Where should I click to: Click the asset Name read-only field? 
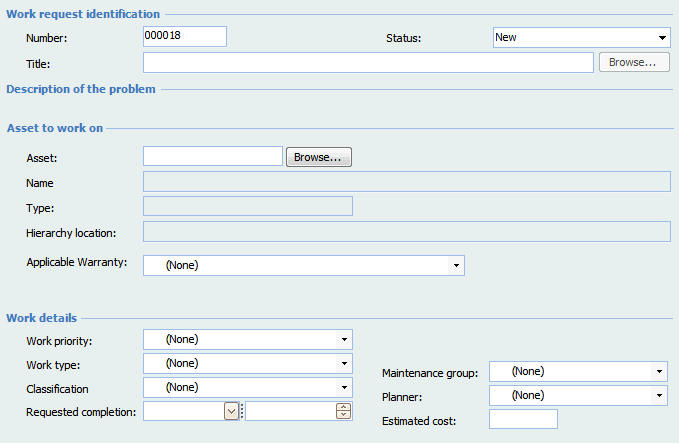tap(406, 182)
